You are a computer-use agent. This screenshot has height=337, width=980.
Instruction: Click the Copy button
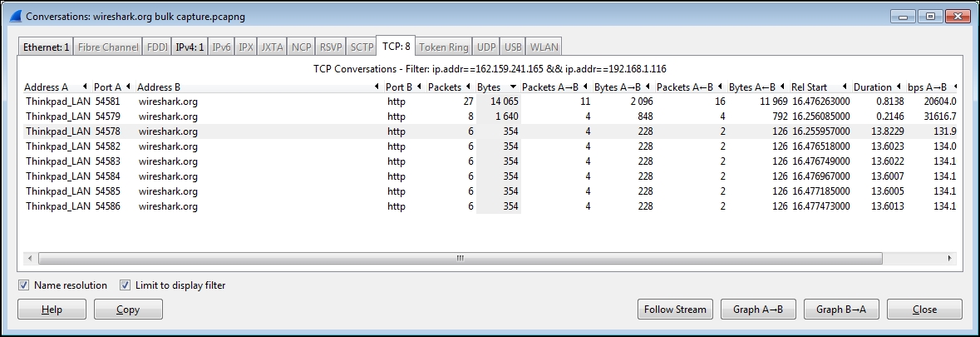(x=128, y=310)
